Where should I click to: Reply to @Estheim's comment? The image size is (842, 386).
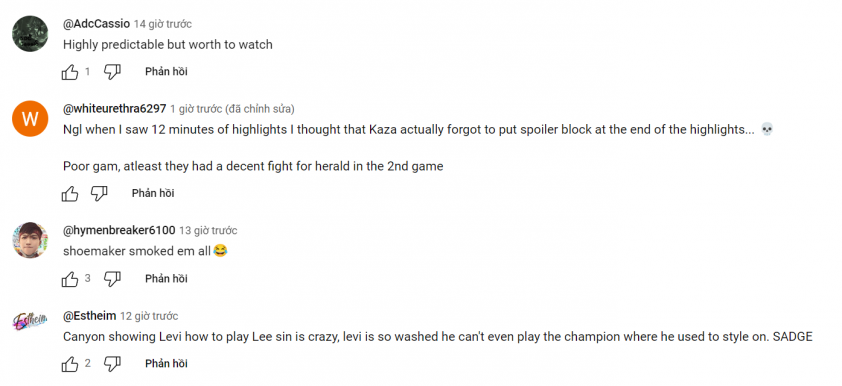tap(166, 365)
